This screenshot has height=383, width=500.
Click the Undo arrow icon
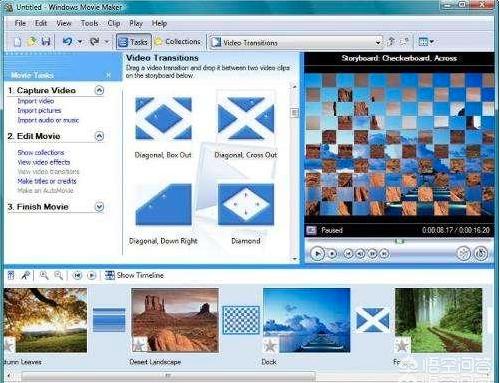[x=67, y=41]
